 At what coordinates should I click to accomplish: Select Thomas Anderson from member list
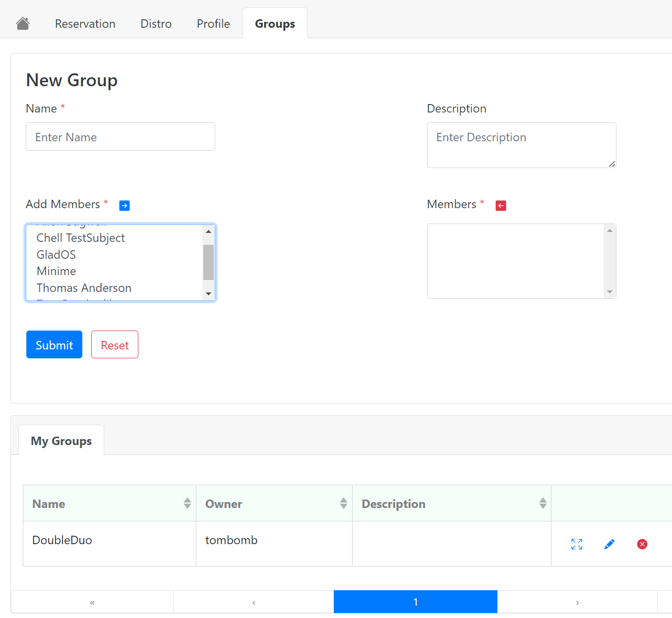tap(84, 288)
